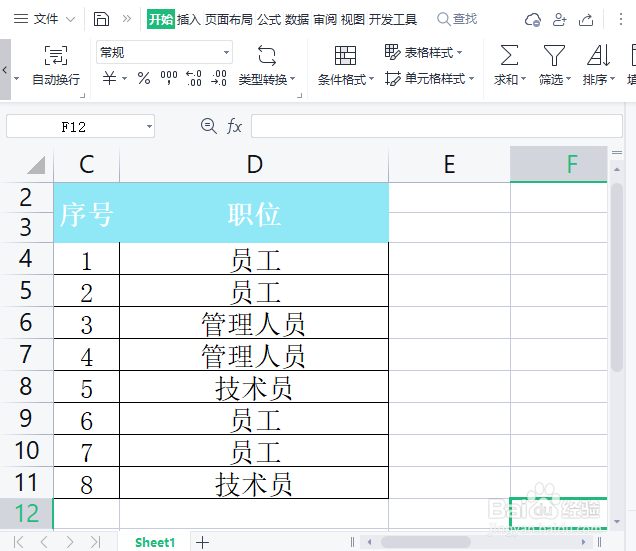The width and height of the screenshot is (636, 551).
Task: Click the vertical scroll down arrow
Action: tap(617, 521)
